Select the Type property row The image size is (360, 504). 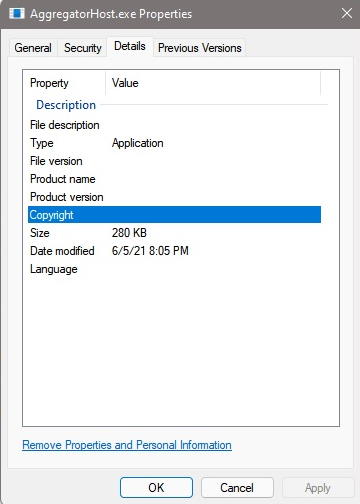pyautogui.click(x=174, y=143)
